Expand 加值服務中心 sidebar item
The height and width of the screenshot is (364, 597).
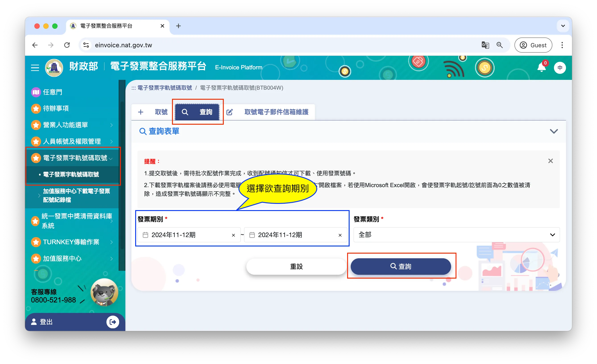click(x=112, y=259)
